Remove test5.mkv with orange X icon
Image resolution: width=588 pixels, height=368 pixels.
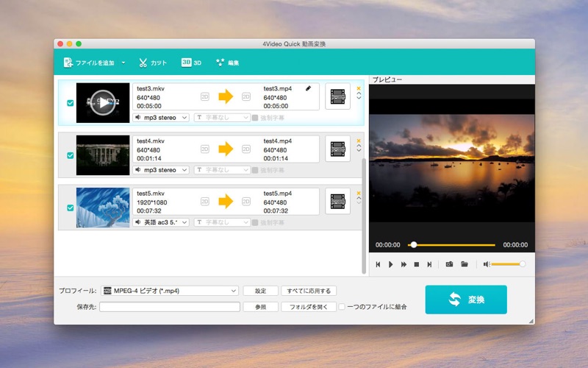tap(359, 193)
